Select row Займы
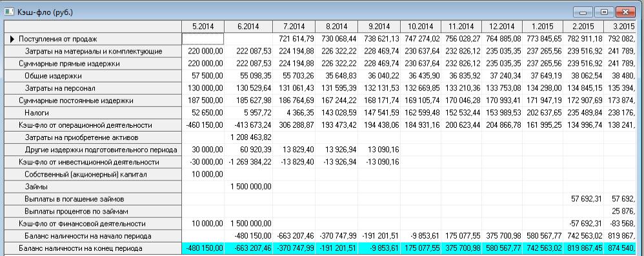644x256 pixels. (x=93, y=186)
